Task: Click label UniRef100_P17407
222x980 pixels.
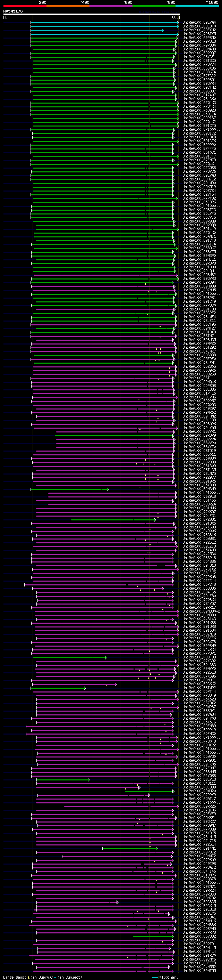Action: click(199, 95)
